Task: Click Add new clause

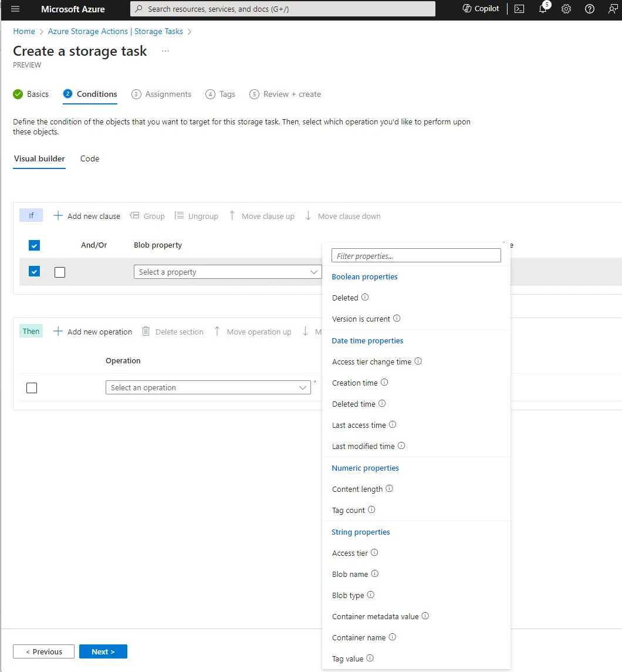Action: point(86,216)
